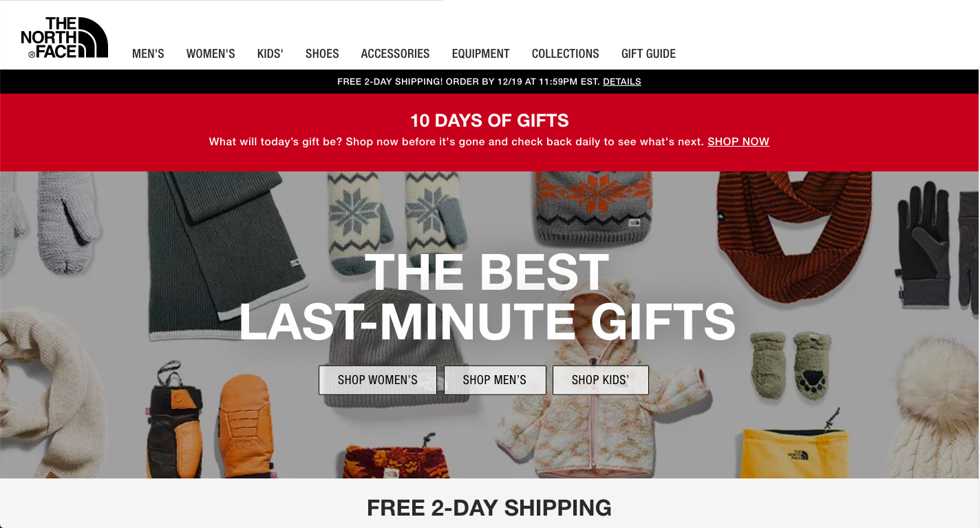Click Shop Now in red banner
Screen dimensions: 980x528
click(x=738, y=141)
